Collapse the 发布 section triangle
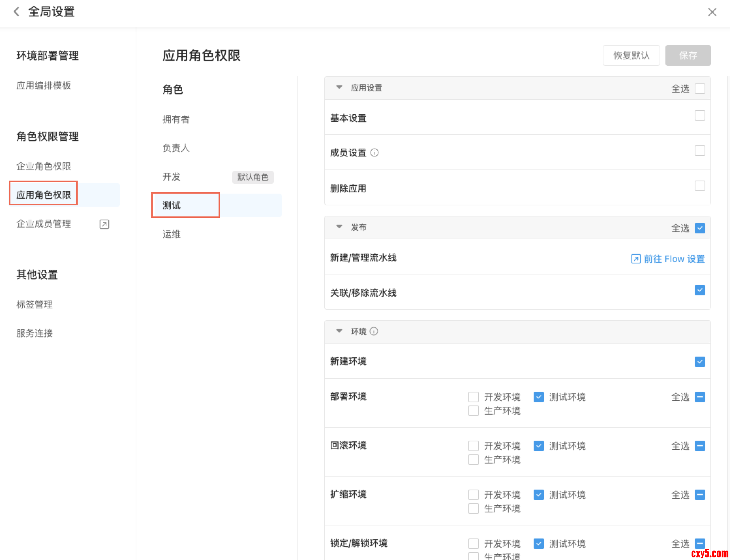Viewport: 730px width, 560px height. pos(339,227)
